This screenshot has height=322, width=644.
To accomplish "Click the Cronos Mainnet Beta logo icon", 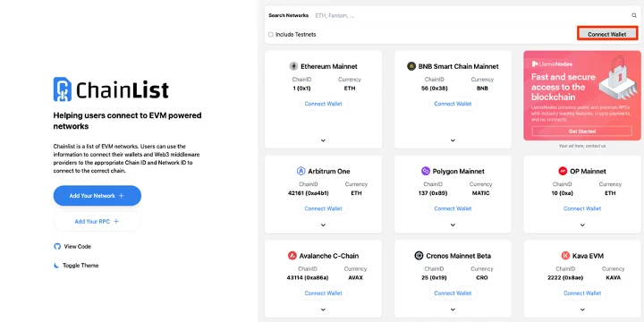I will tap(419, 256).
